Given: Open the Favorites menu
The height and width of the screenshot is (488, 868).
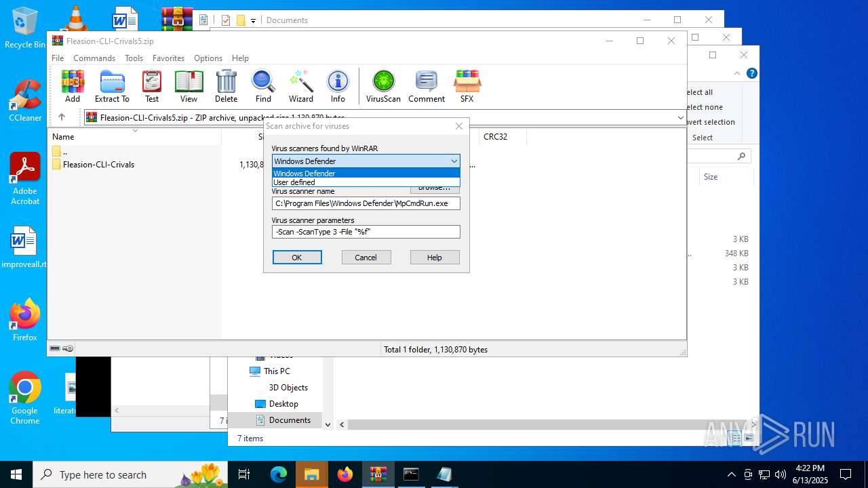Looking at the screenshot, I should [x=168, y=58].
